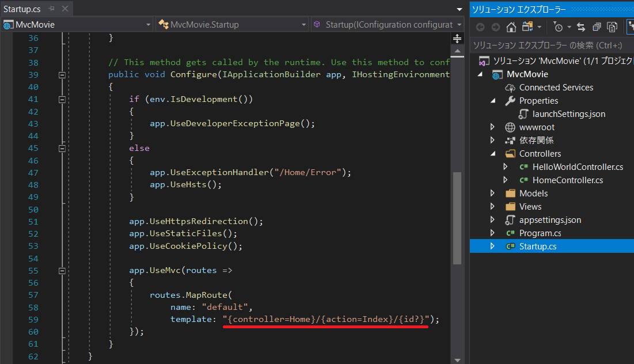Click the Connected Services cloud icon
Image resolution: width=634 pixels, height=364 pixels.
pos(510,88)
